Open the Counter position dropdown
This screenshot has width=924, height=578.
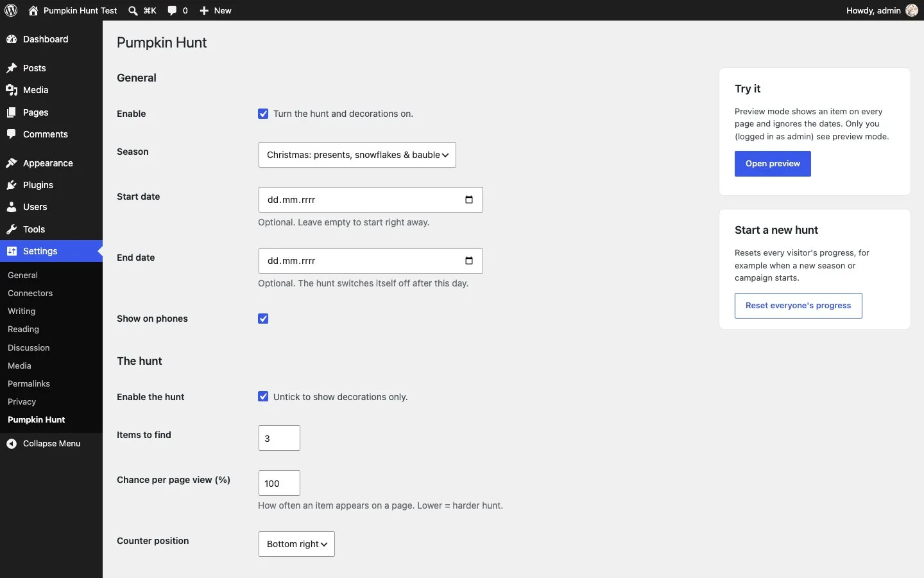point(296,544)
